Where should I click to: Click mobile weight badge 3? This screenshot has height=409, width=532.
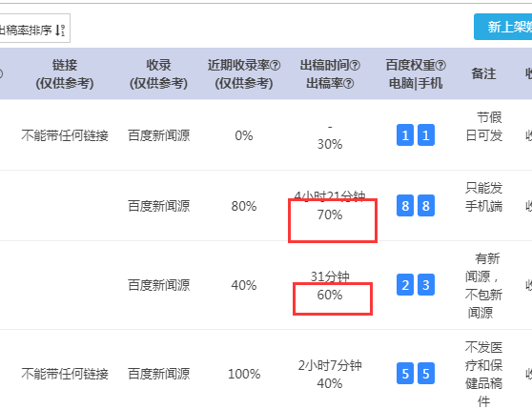pos(426,285)
